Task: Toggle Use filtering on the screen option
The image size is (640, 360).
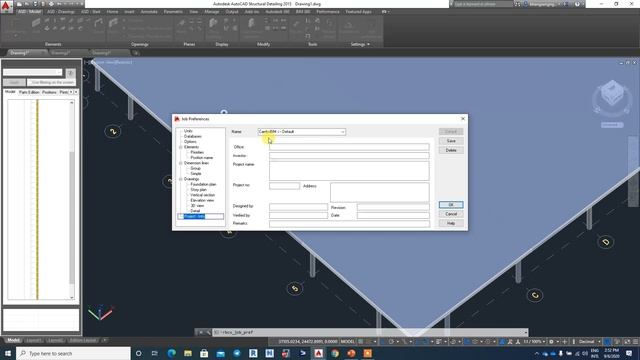Action: (x=51, y=82)
